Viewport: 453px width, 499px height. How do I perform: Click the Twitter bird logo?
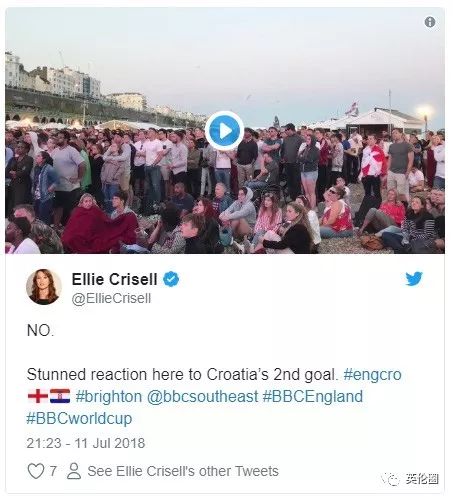(414, 279)
